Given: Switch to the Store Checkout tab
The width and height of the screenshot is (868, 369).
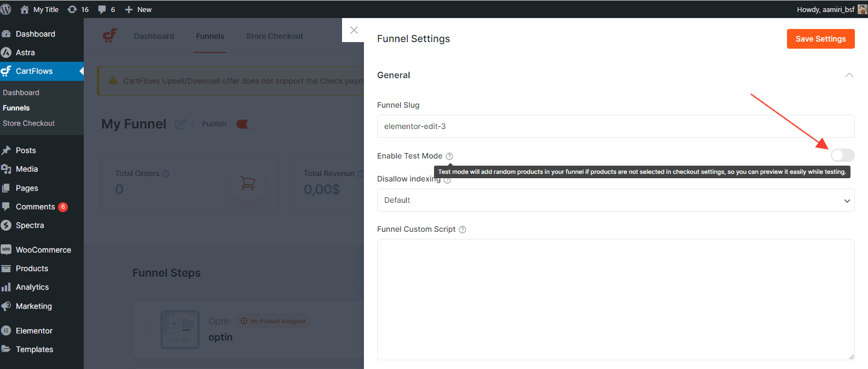Looking at the screenshot, I should click(274, 36).
